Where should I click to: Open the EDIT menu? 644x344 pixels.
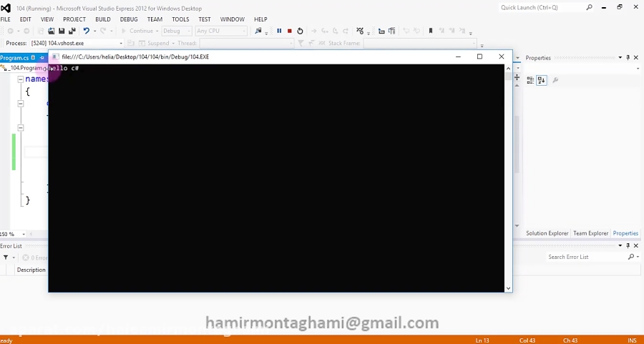coord(25,19)
